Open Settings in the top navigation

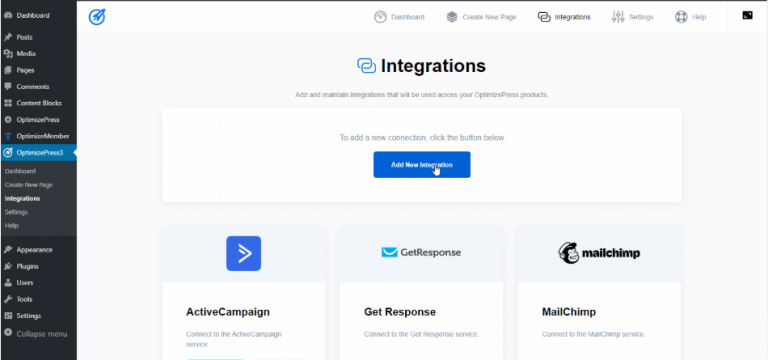[x=641, y=17]
